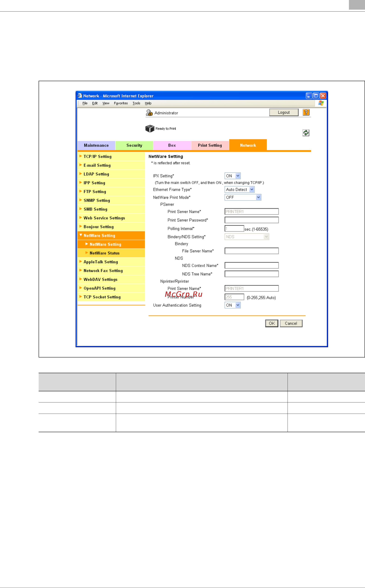Open IPP Setting in sidebar

pos(111,183)
